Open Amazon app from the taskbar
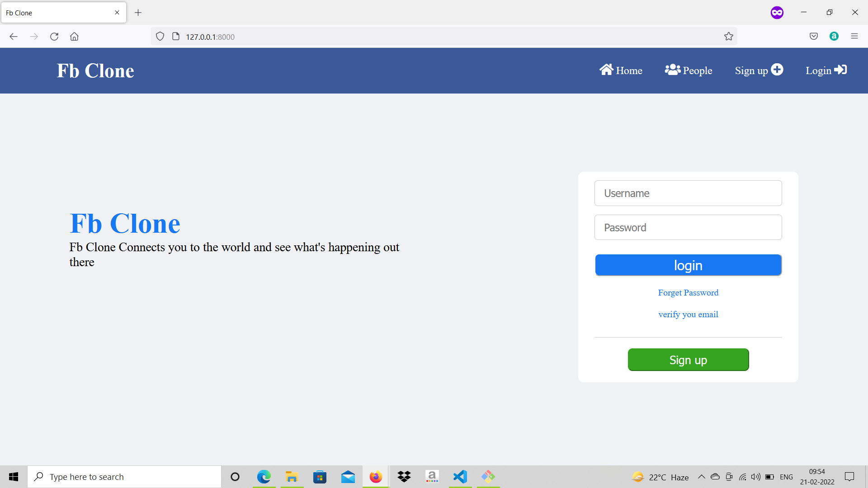This screenshot has width=868, height=488. pos(432,477)
